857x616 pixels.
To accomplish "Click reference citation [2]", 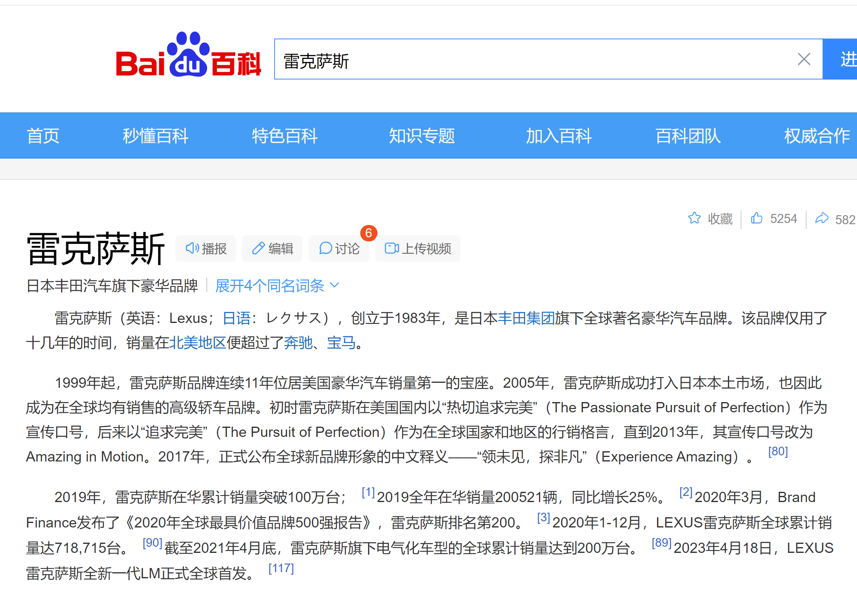I will 686,492.
